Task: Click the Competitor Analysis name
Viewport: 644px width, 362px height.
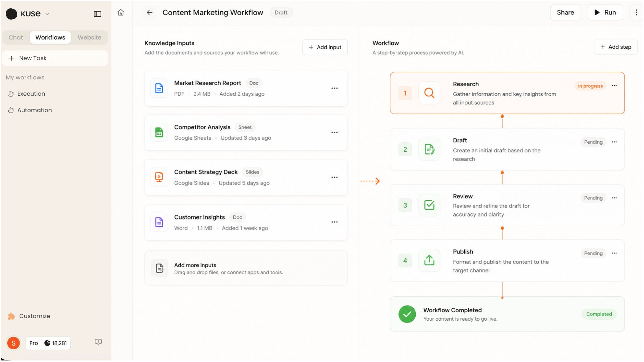Action: click(x=202, y=127)
